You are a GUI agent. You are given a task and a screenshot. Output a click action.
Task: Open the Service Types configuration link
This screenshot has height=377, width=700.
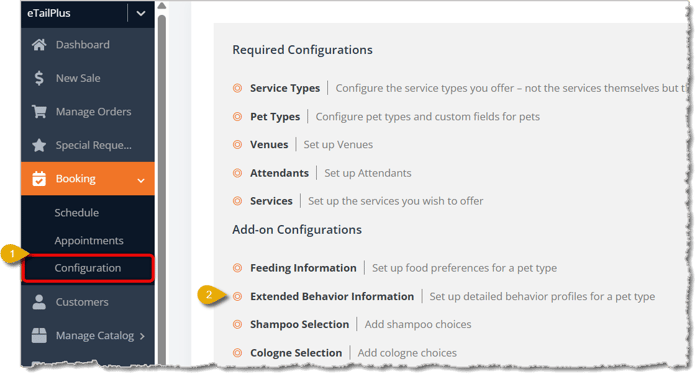285,88
